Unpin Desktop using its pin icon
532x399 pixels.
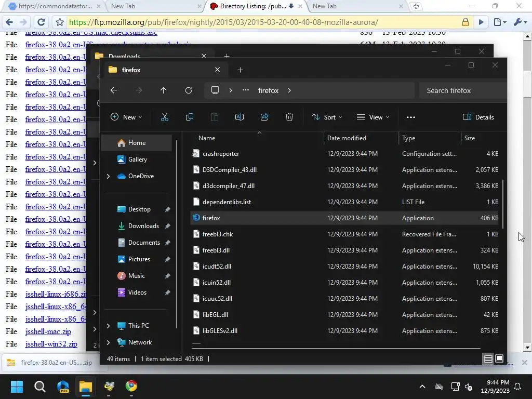[x=168, y=209]
